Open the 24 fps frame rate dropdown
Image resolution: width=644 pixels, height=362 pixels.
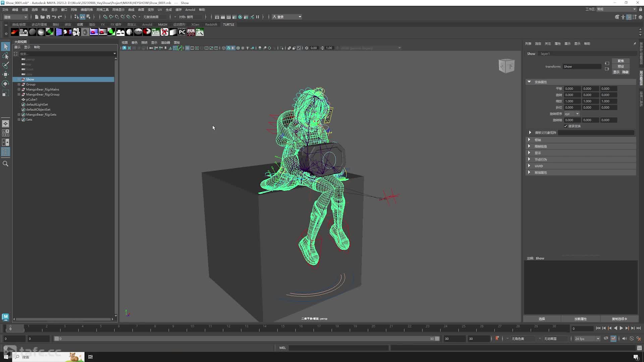(587, 339)
